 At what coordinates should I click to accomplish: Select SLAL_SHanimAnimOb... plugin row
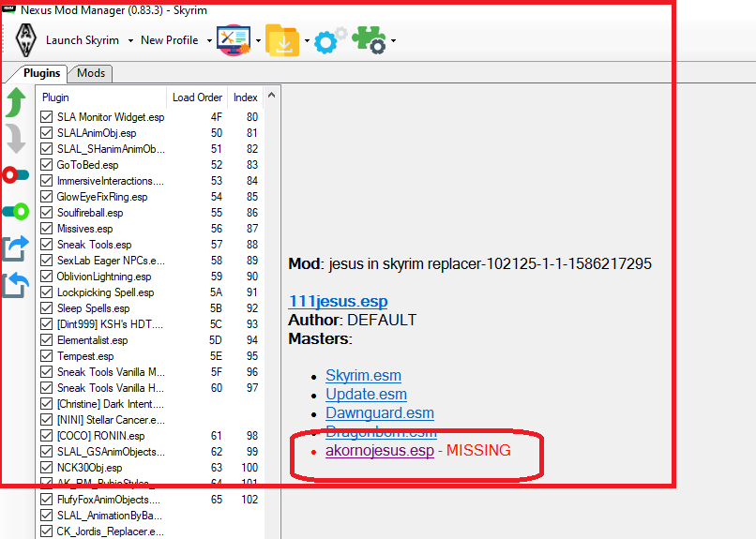(150, 149)
